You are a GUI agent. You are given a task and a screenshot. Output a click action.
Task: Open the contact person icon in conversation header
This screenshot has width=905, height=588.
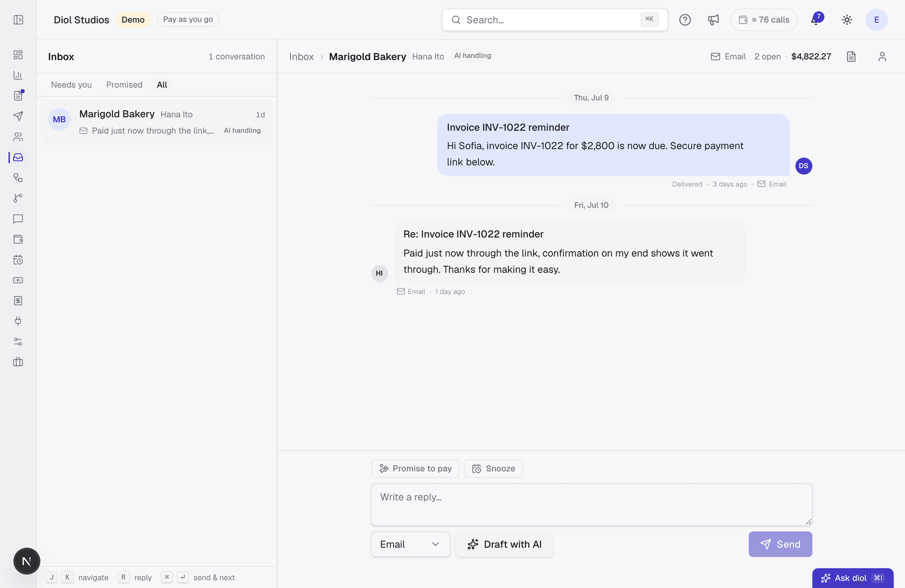(x=882, y=57)
